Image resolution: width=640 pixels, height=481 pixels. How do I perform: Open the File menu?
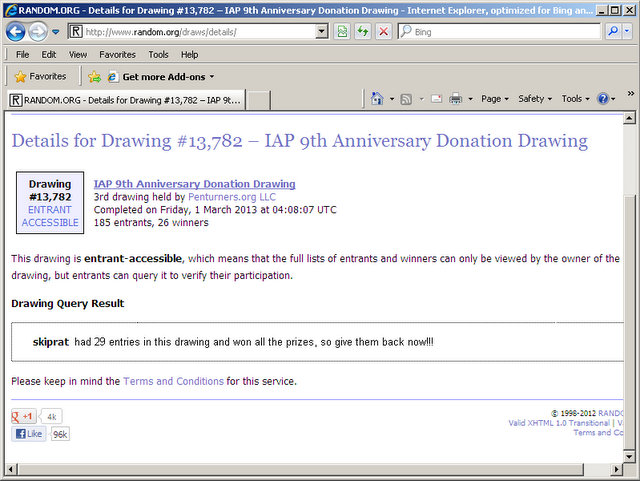pyautogui.click(x=22, y=55)
